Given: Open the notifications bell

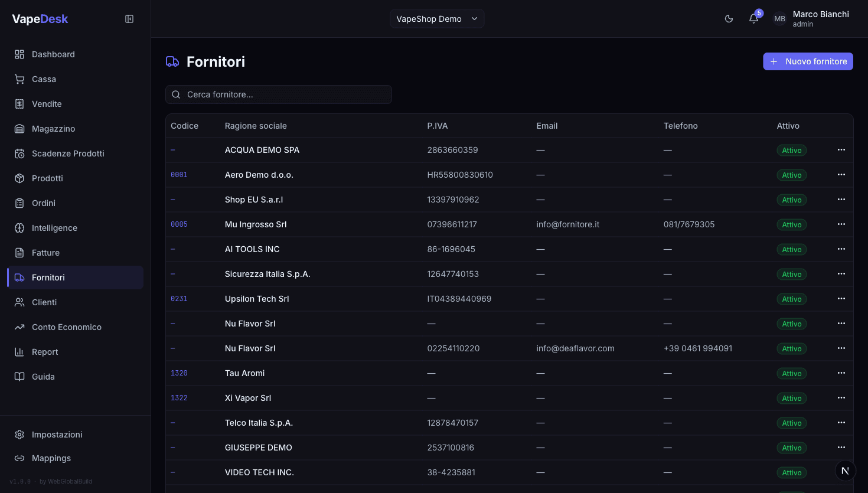Looking at the screenshot, I should click(753, 19).
